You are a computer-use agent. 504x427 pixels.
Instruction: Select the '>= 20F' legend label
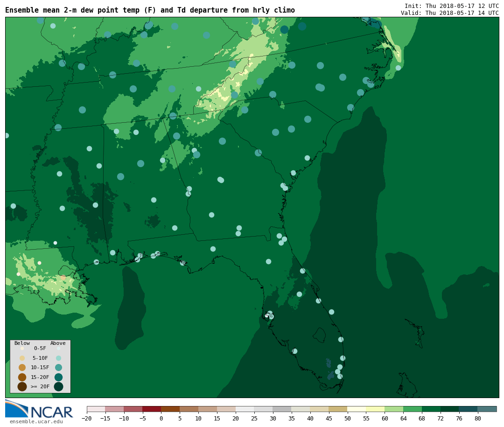[x=40, y=386]
